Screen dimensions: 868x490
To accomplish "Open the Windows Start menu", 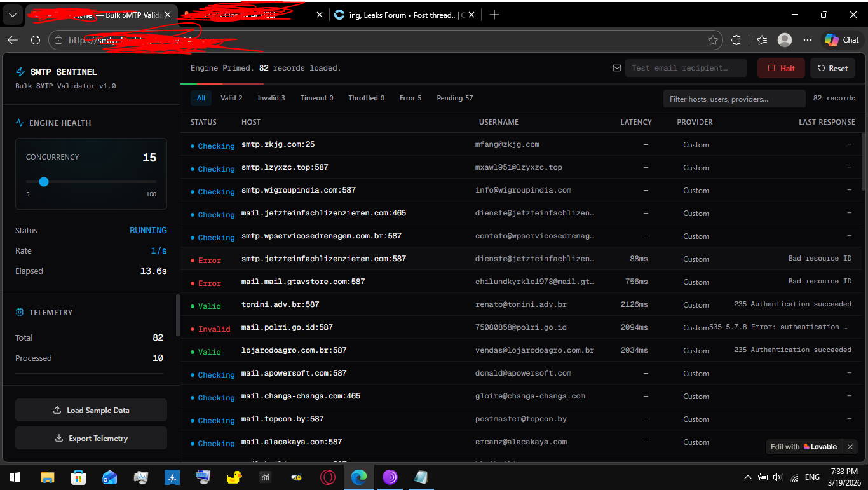I will pyautogui.click(x=15, y=477).
